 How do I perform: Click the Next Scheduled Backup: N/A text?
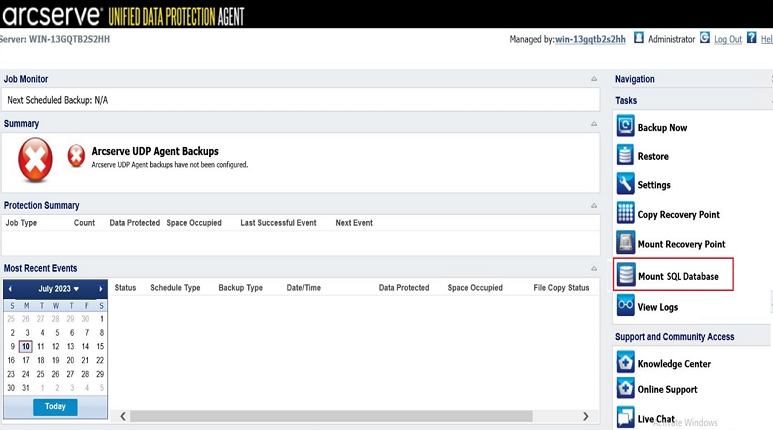click(58, 100)
